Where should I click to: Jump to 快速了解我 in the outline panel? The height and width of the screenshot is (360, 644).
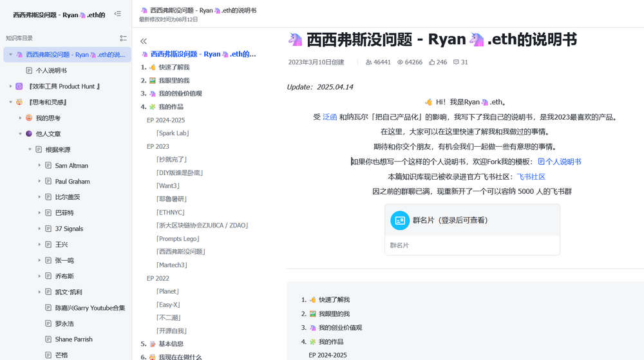174,68
